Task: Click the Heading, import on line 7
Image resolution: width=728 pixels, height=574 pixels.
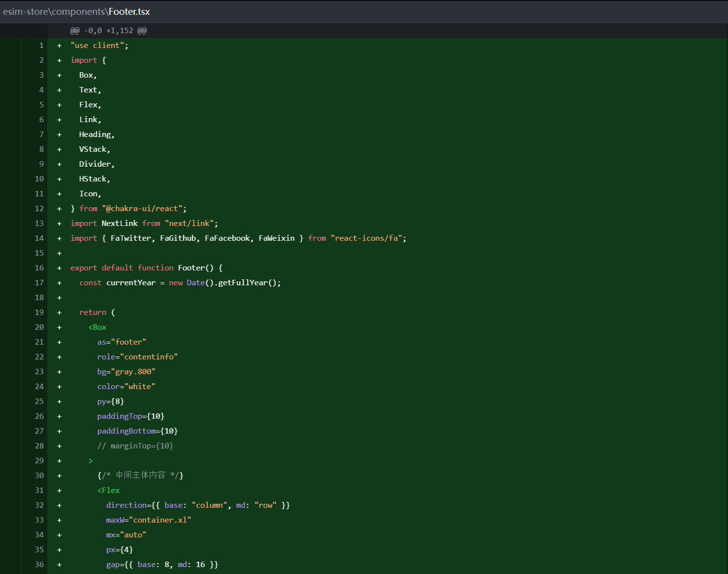Action: pyautogui.click(x=97, y=134)
